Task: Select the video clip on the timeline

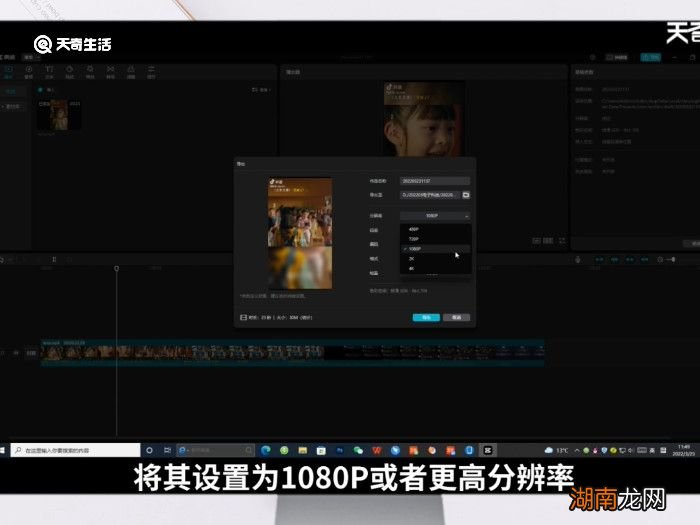Action: 292,353
